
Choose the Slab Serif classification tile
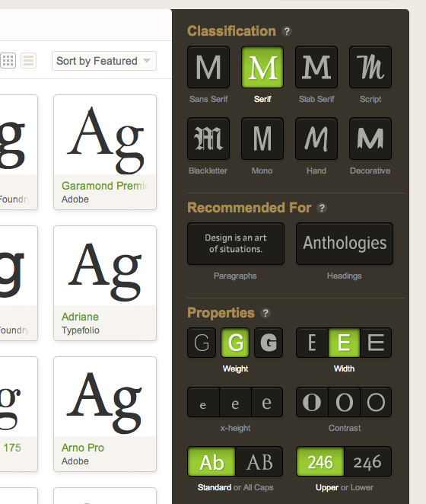[316, 67]
